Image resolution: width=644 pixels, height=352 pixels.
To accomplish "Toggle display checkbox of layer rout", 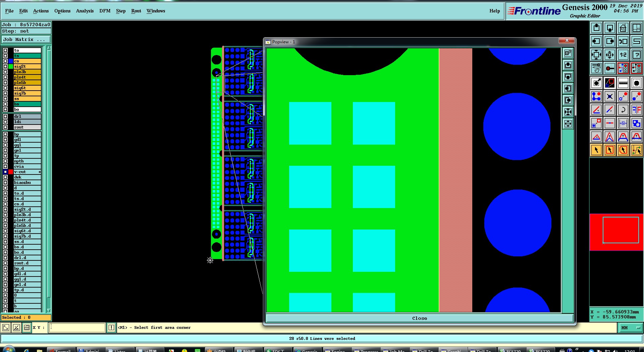I will click(x=5, y=127).
